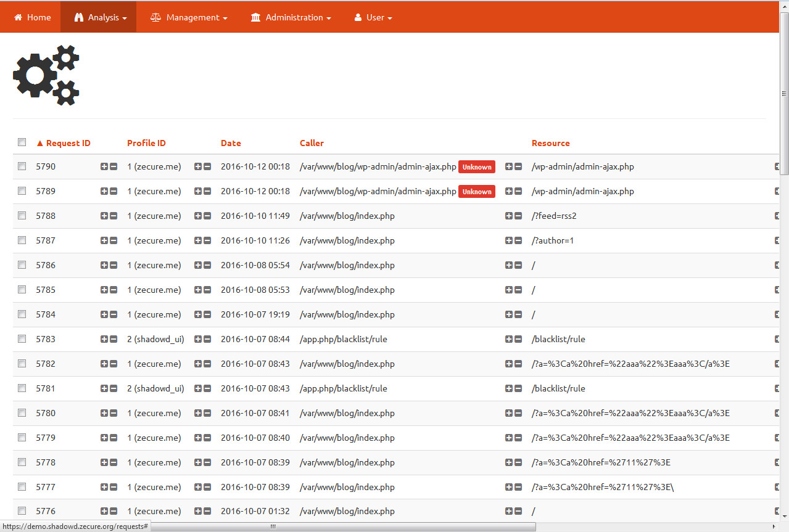This screenshot has height=532, width=789.
Task: Click the Unknown badge in row 5790
Action: 477,167
